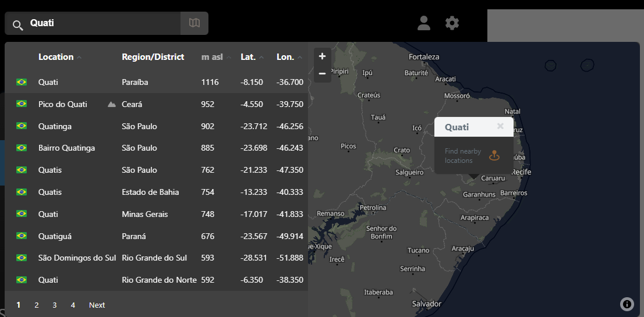Open the map info icon
This screenshot has width=644, height=317.
pos(627,304)
